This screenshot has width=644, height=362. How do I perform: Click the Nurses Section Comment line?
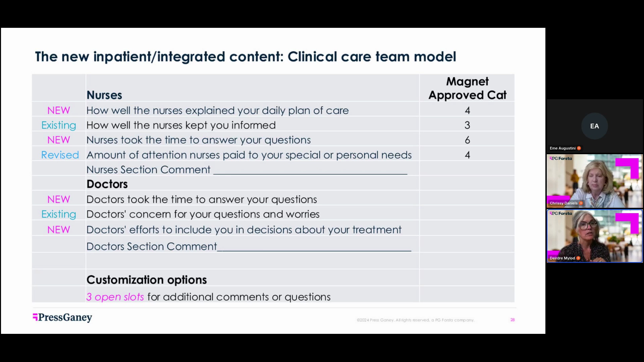pos(247,170)
